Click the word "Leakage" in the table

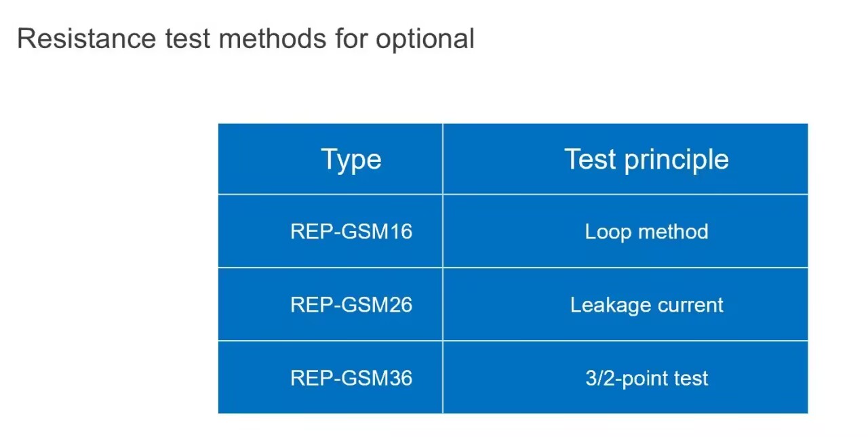coord(606,306)
